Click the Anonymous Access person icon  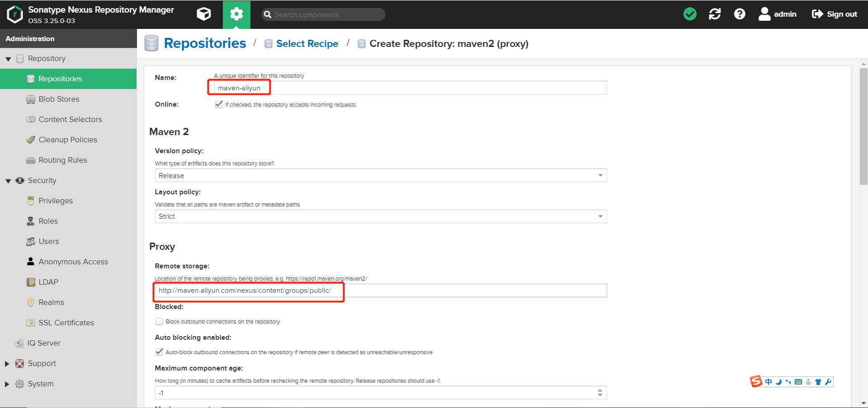[x=30, y=261]
